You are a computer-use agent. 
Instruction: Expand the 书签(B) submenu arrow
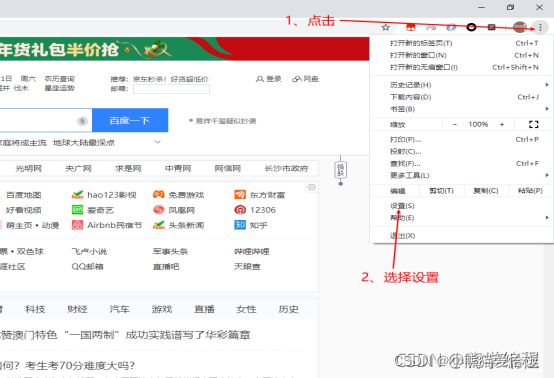tap(547, 109)
